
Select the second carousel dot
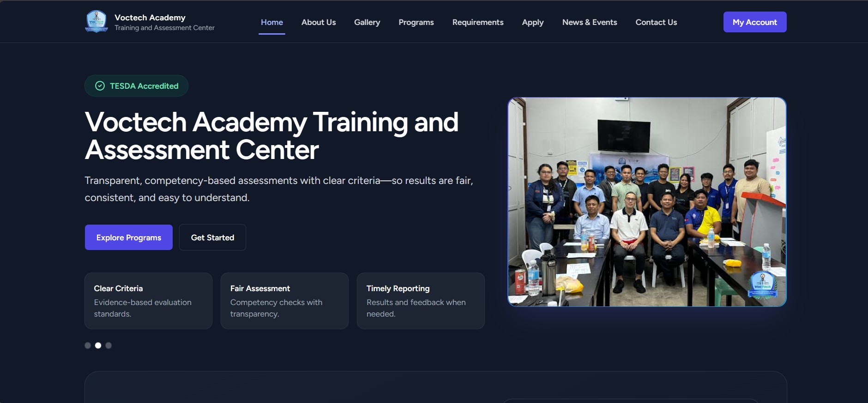[x=98, y=345]
